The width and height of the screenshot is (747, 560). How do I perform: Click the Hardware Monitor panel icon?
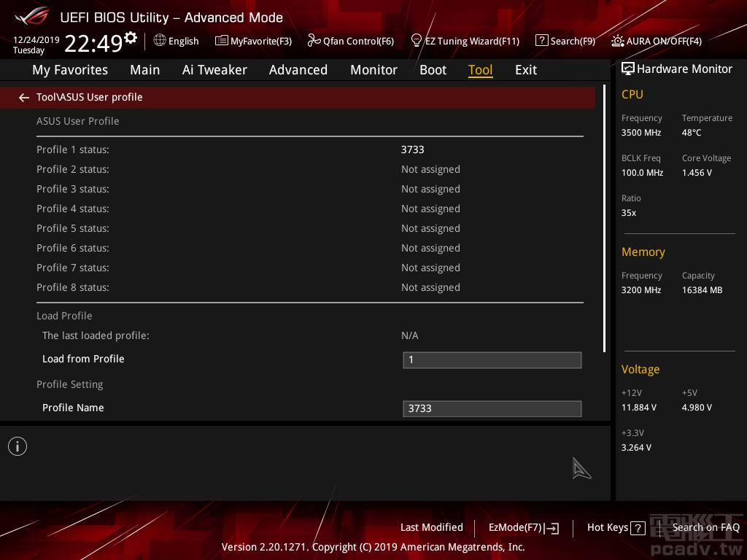(x=628, y=68)
